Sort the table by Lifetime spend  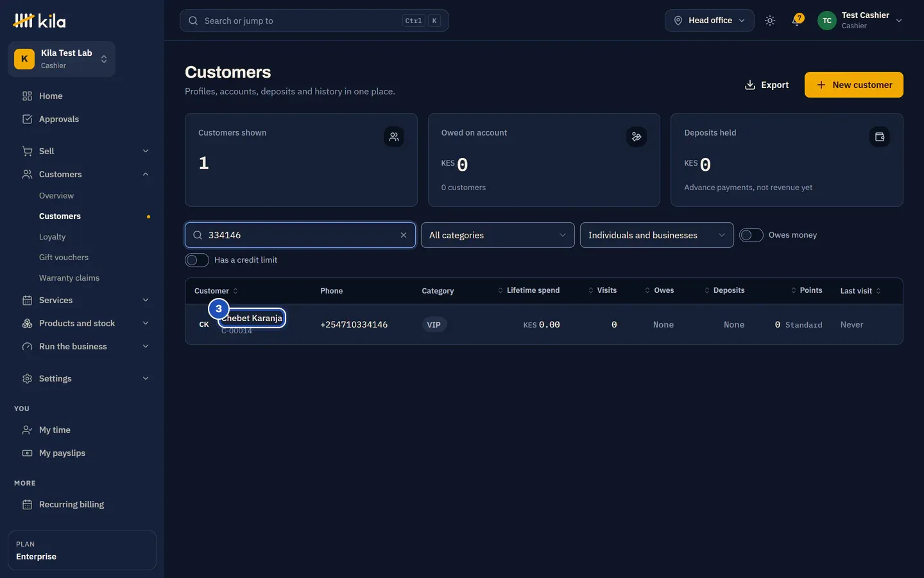click(529, 290)
